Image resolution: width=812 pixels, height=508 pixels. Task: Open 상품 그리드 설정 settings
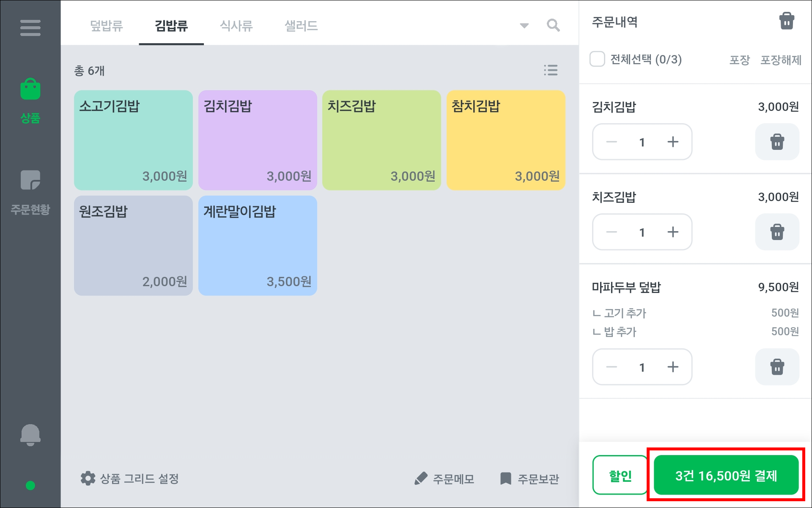coord(130,479)
